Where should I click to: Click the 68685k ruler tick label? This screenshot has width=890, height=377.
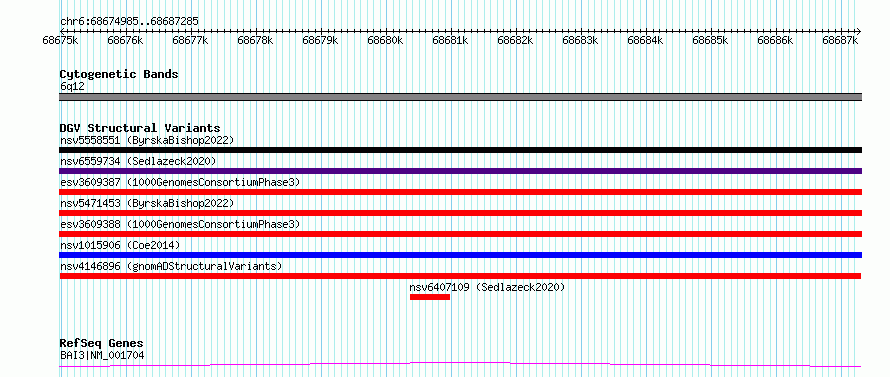(x=711, y=40)
